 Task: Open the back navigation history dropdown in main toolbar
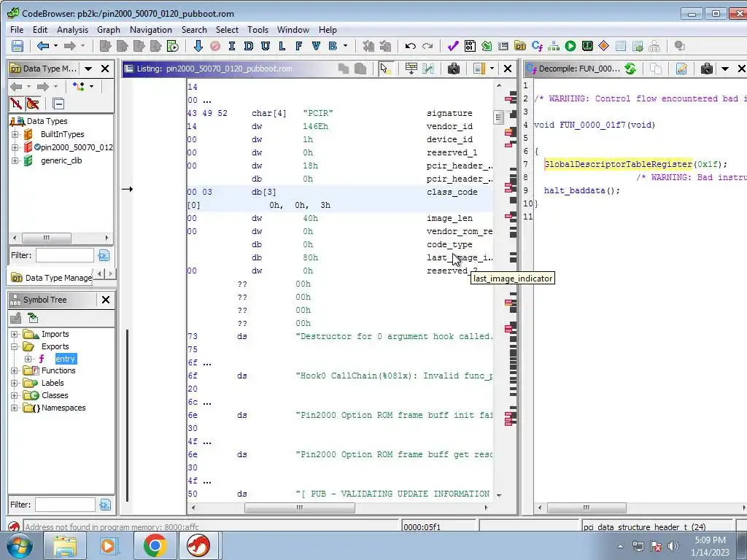point(55,46)
